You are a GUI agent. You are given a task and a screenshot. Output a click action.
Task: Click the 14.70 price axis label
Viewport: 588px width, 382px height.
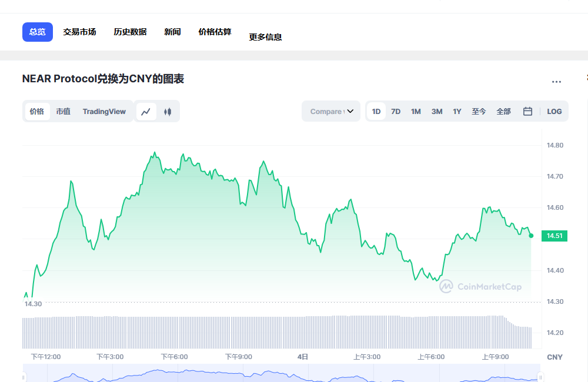[x=555, y=176]
